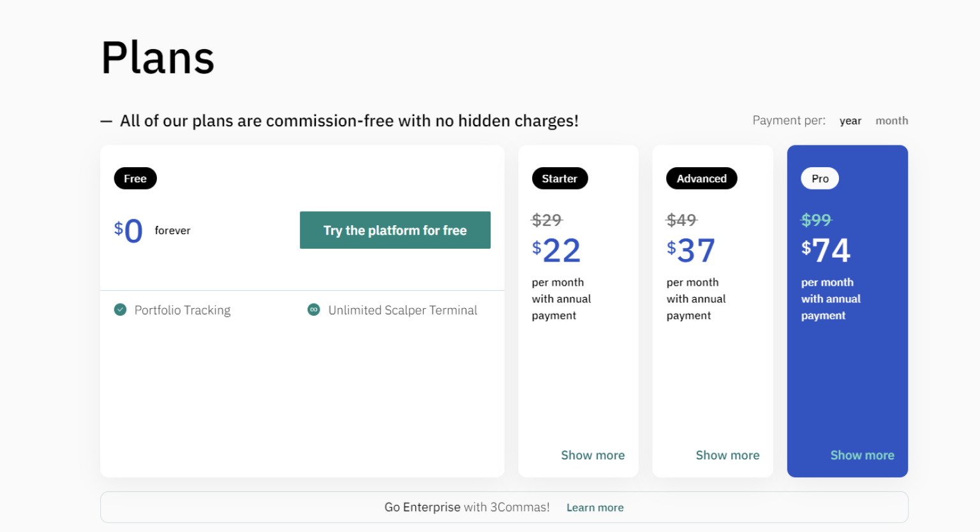Open the Learn more Enterprise link
This screenshot has height=532, width=980.
click(x=595, y=508)
